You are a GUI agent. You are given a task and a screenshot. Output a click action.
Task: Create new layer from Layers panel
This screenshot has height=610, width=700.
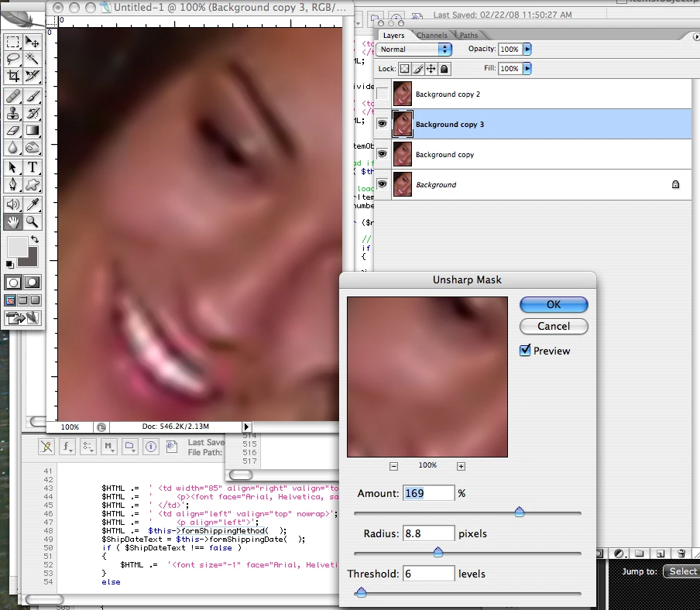coord(661,553)
